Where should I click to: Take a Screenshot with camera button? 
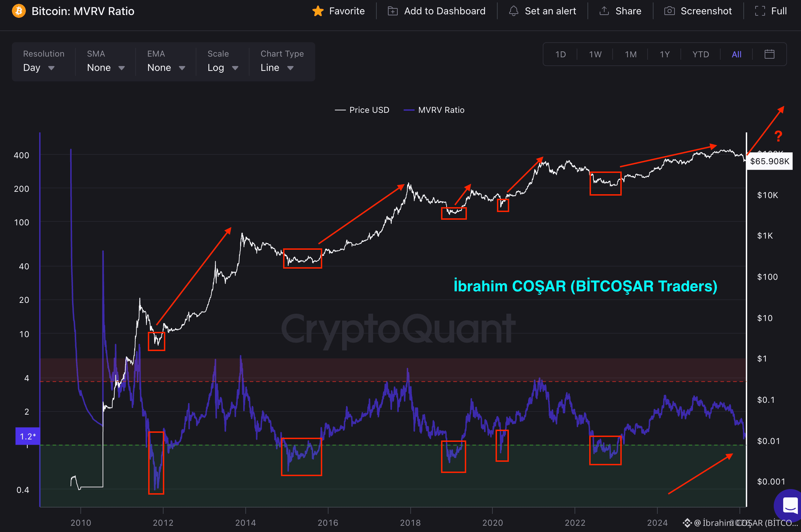(x=698, y=11)
